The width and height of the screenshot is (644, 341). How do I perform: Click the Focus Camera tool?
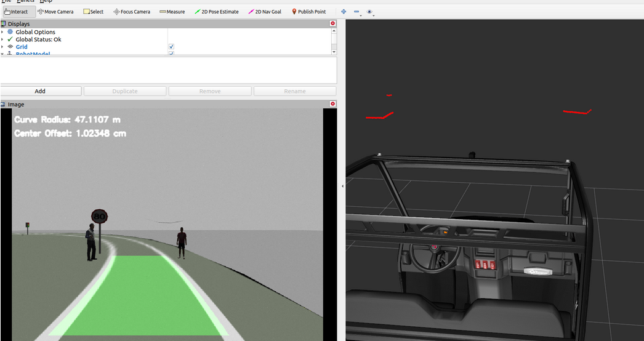[131, 12]
